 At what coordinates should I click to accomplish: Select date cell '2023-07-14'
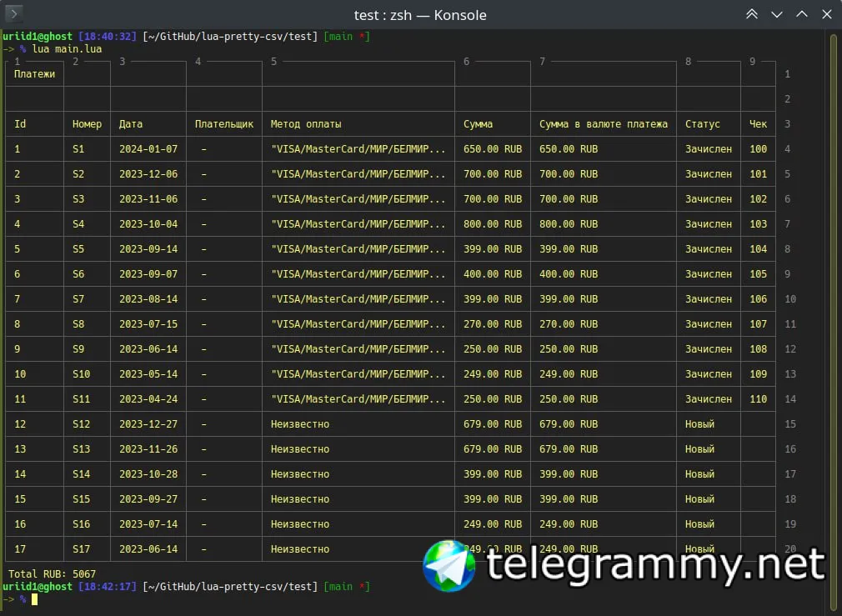pos(148,523)
